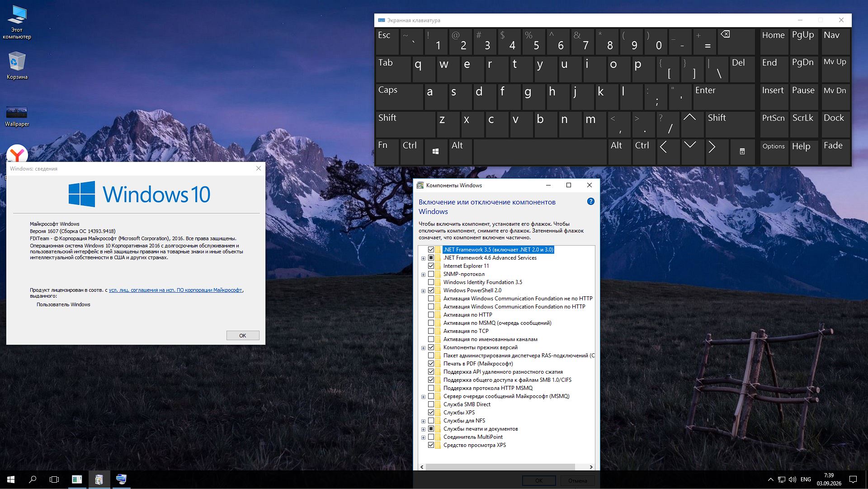The height and width of the screenshot is (489, 868).
Task: Click the on-screen keyboard title bar icon
Action: (382, 20)
